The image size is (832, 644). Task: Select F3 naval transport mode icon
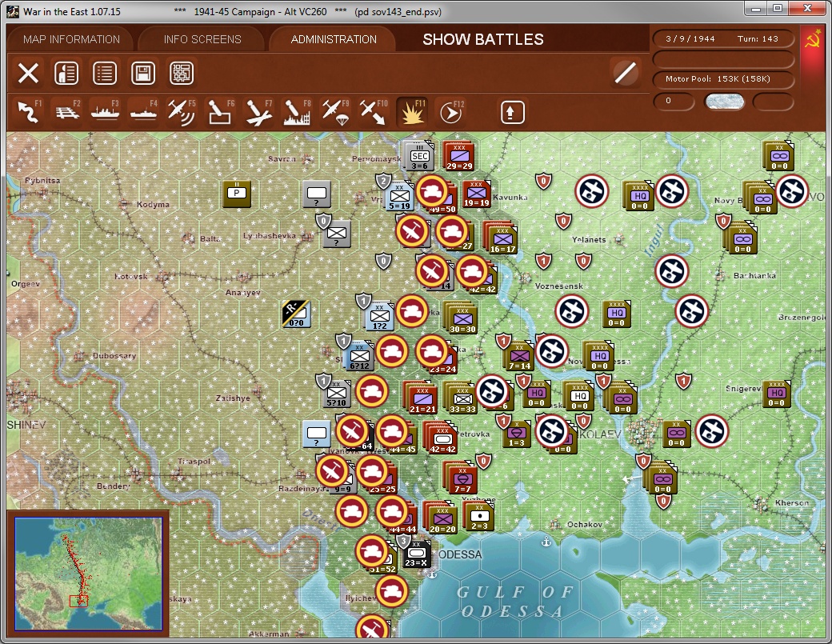tap(105, 112)
